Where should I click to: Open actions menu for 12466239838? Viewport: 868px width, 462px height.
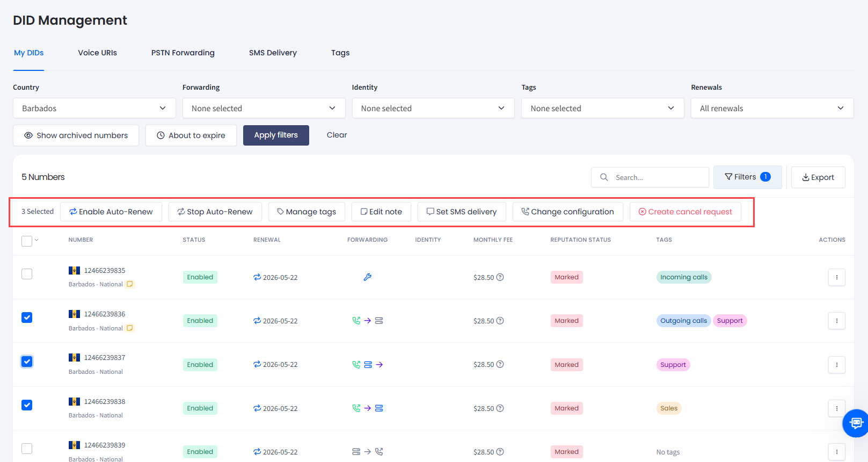837,408
